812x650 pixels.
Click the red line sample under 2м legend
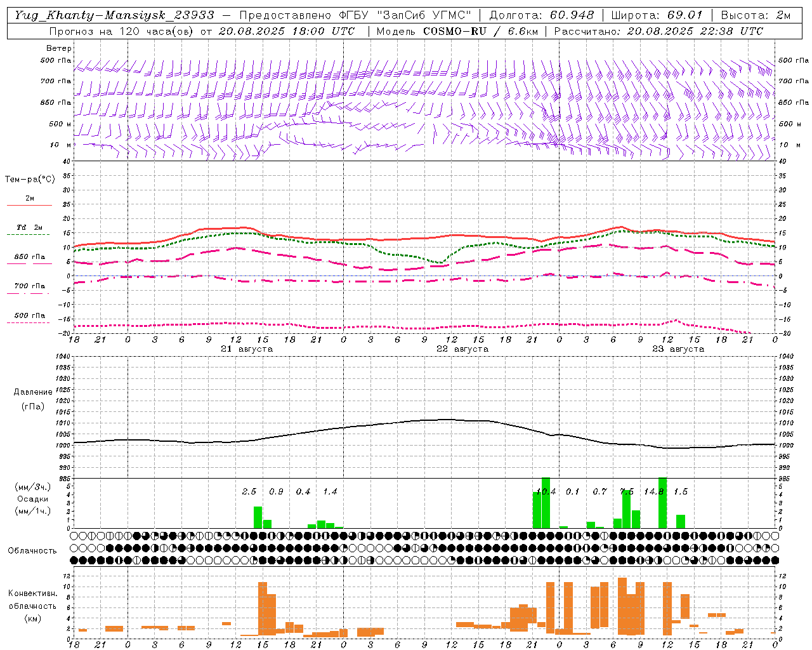29,205
